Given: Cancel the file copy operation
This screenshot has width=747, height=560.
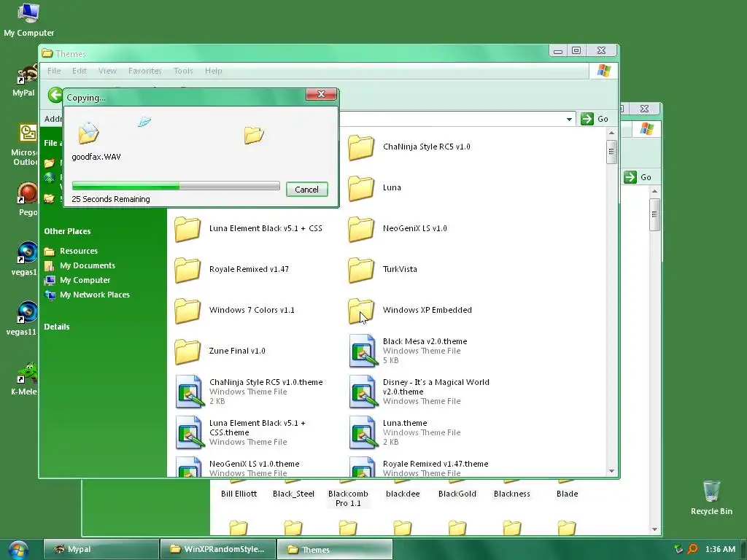Looking at the screenshot, I should tap(307, 190).
